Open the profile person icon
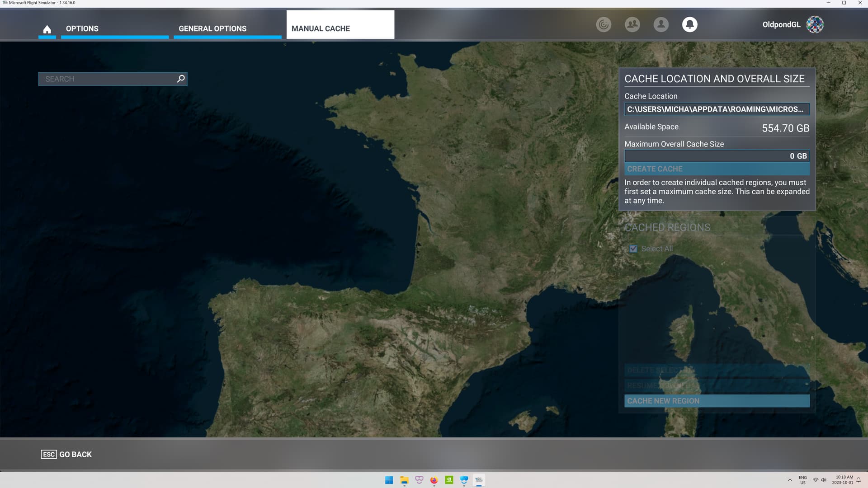868x488 pixels. coord(661,24)
